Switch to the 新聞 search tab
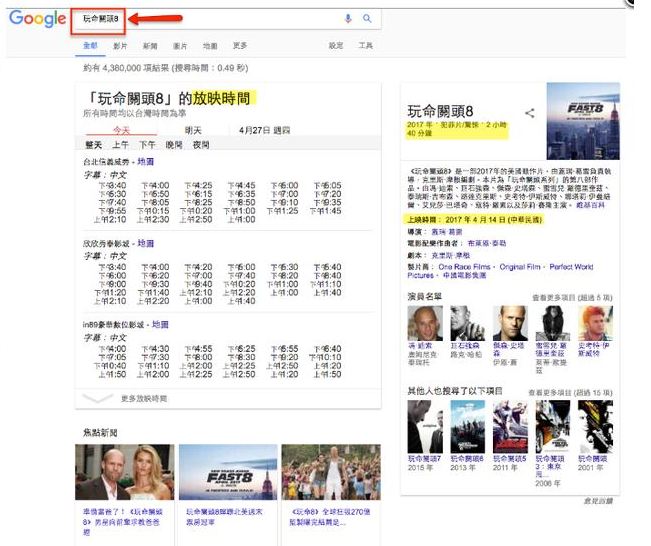 pyautogui.click(x=150, y=46)
